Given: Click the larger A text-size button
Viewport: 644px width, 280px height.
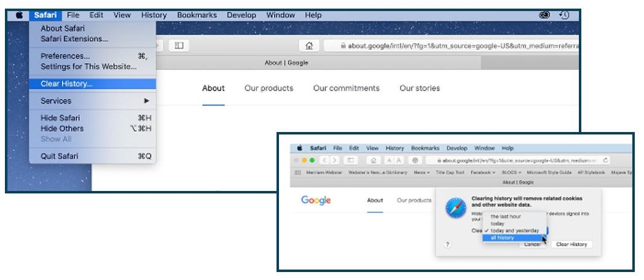Looking at the screenshot, I should click(399, 160).
